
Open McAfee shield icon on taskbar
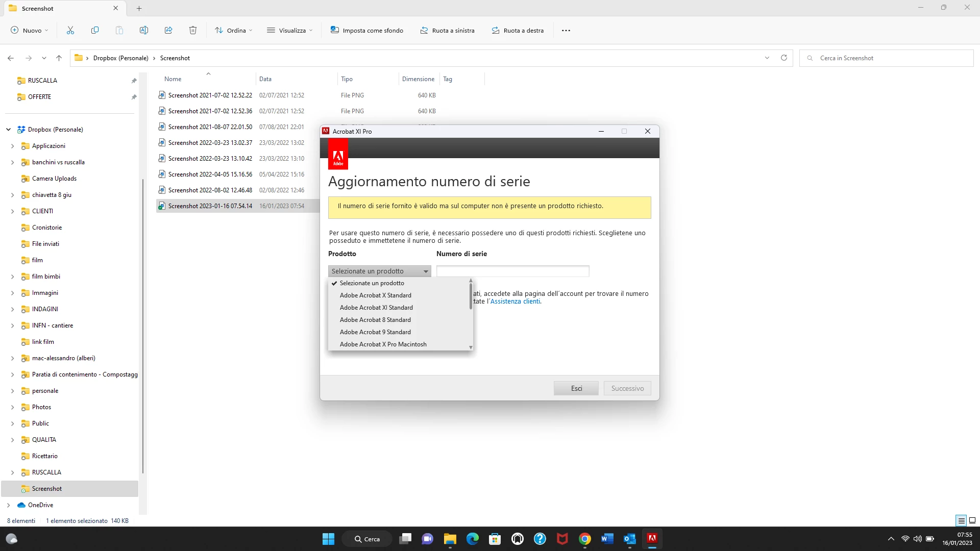click(562, 539)
